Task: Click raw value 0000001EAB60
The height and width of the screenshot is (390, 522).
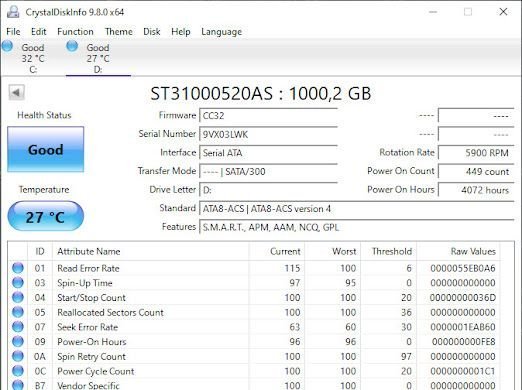Action: click(463, 327)
